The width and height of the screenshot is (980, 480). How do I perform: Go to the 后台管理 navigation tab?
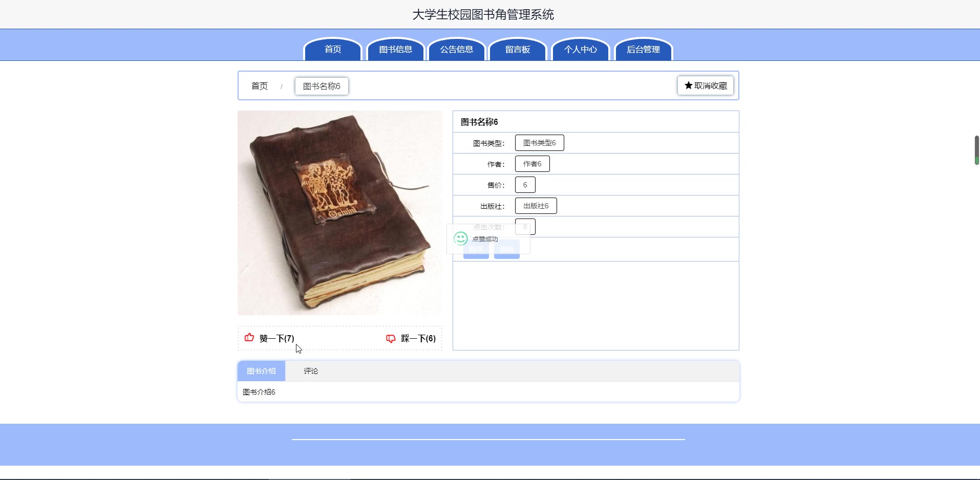[x=643, y=49]
